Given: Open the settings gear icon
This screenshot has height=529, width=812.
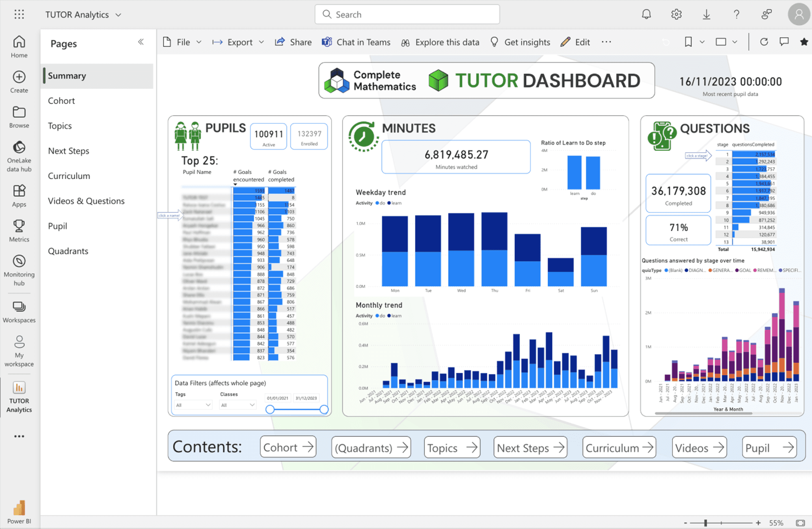Looking at the screenshot, I should [676, 15].
